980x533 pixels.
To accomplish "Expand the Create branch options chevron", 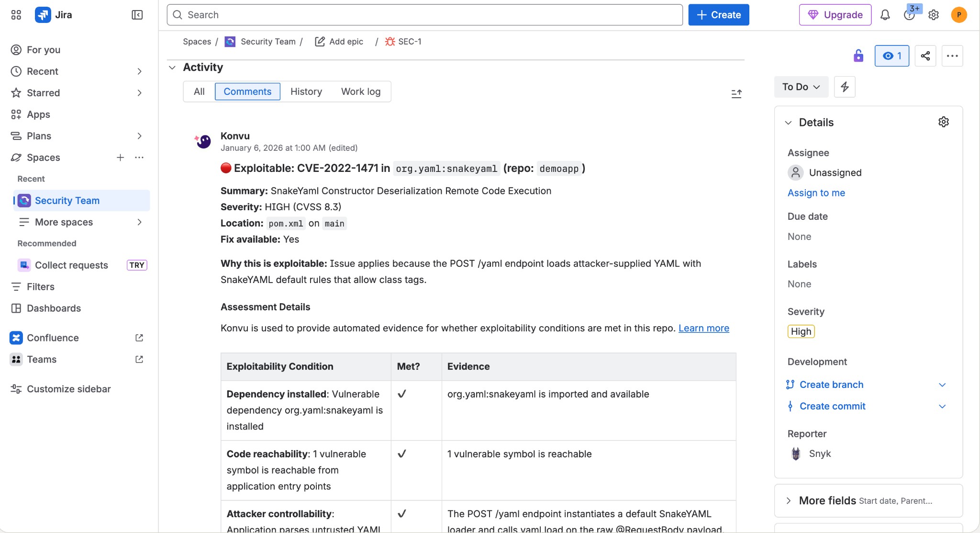I will tap(942, 385).
